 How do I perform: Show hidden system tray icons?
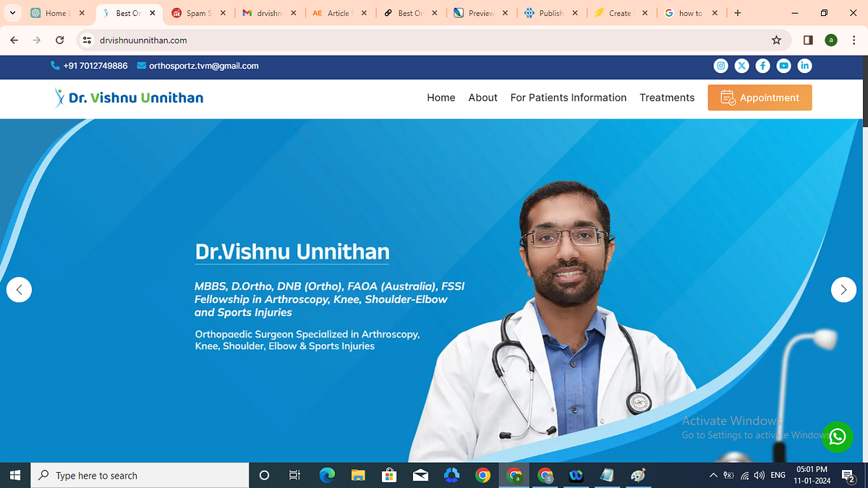coord(714,475)
